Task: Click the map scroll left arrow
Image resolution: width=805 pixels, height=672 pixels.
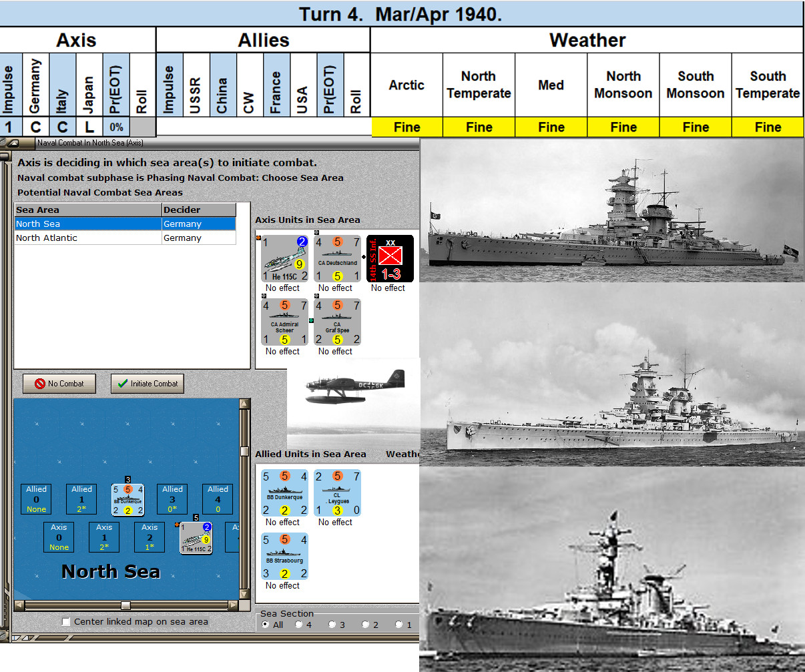Action: (19, 605)
